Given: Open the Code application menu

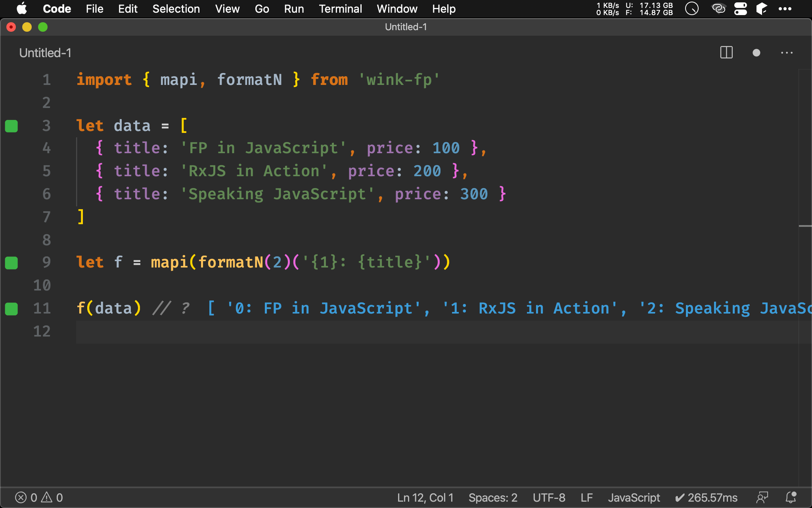Looking at the screenshot, I should point(57,9).
